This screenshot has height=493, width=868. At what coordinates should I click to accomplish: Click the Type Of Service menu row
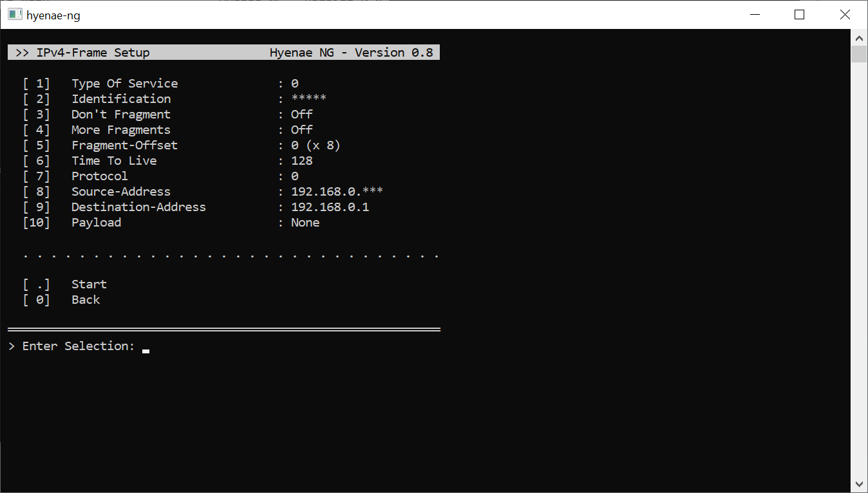click(161, 84)
